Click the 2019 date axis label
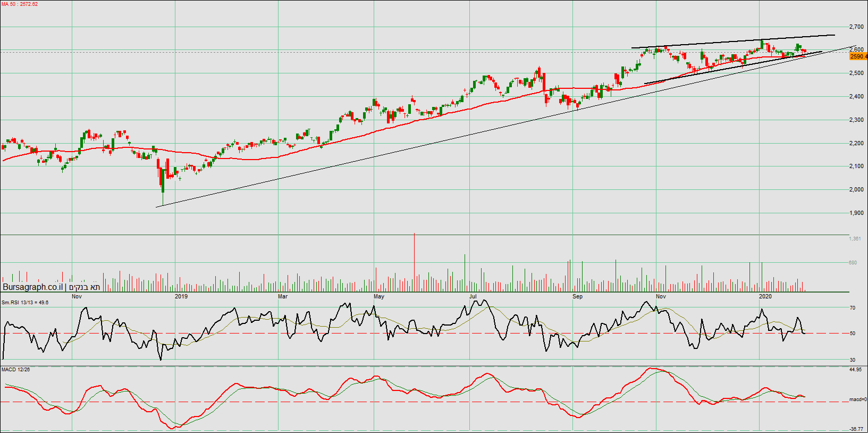This screenshot has width=868, height=433. coord(181,297)
